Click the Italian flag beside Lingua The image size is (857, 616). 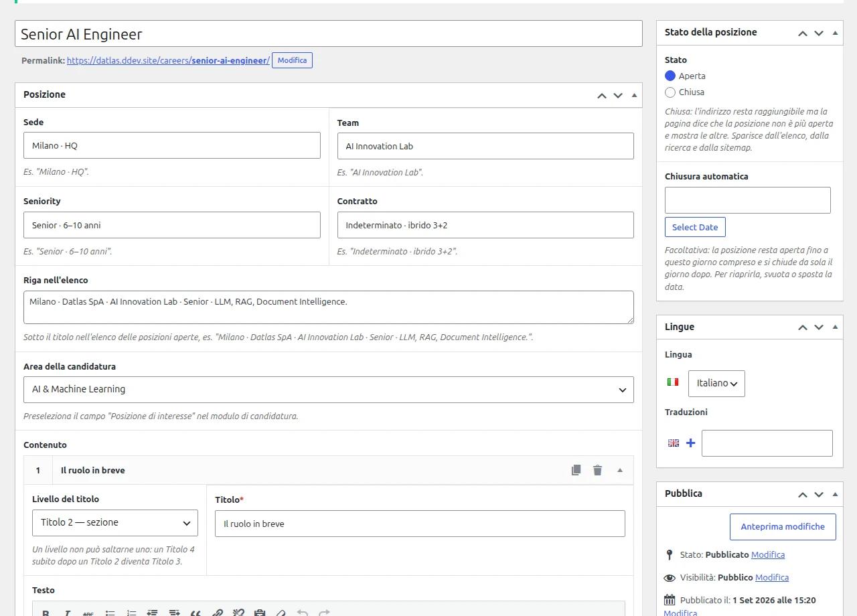pos(673,382)
